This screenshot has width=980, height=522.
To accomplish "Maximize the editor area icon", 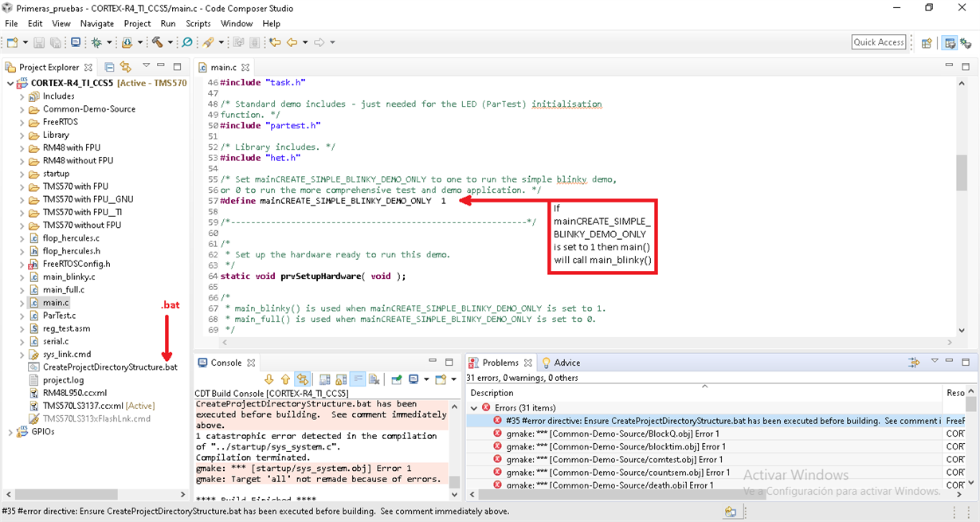I will [967, 66].
